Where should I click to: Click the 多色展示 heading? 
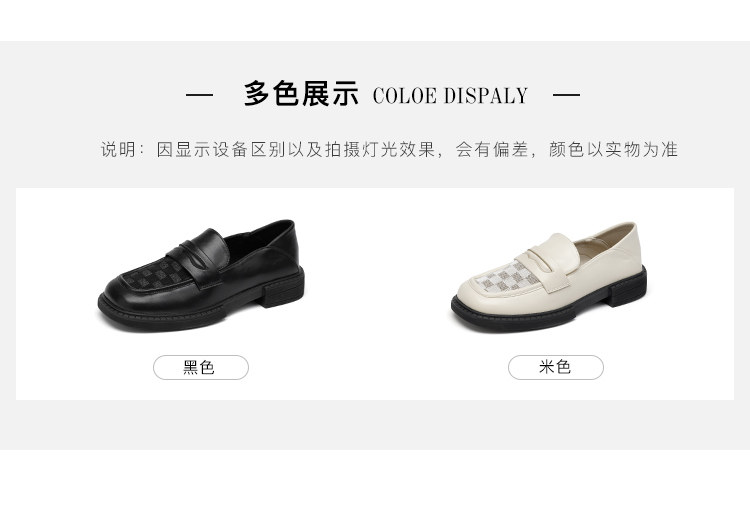301,94
